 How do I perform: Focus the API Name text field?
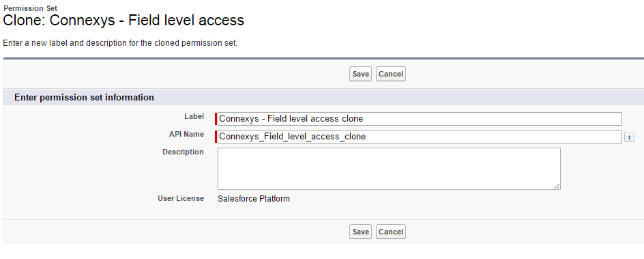pos(420,137)
